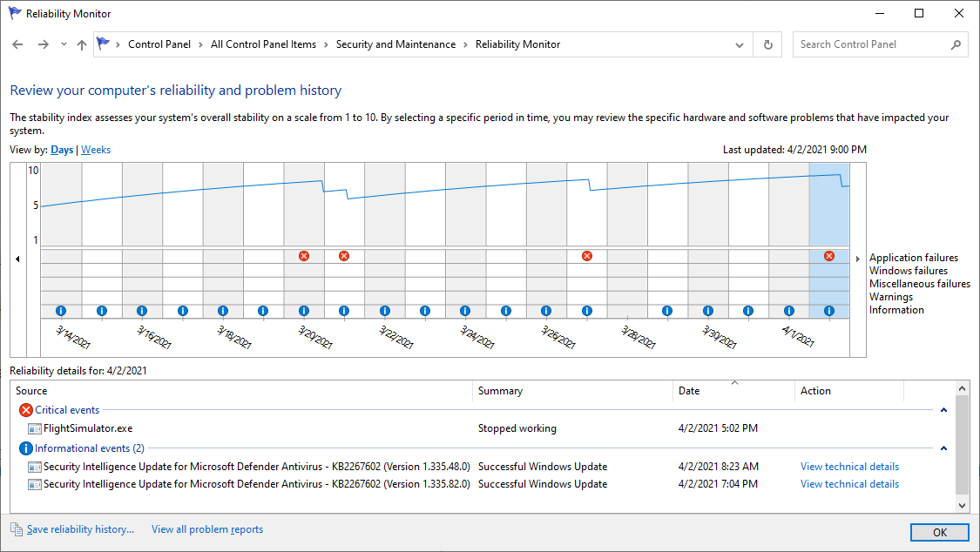The image size is (980, 552).
Task: Open Security and Maintenance breadcrumb
Action: (x=395, y=44)
